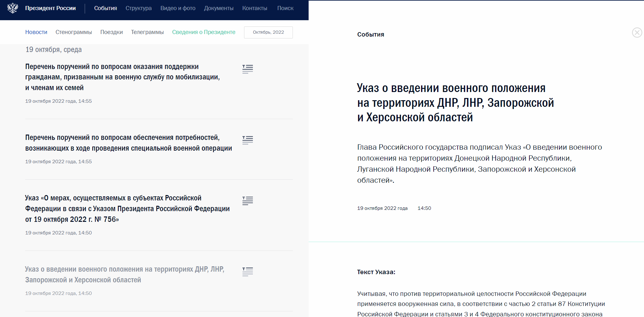
Task: Select the События menu item
Action: click(105, 8)
